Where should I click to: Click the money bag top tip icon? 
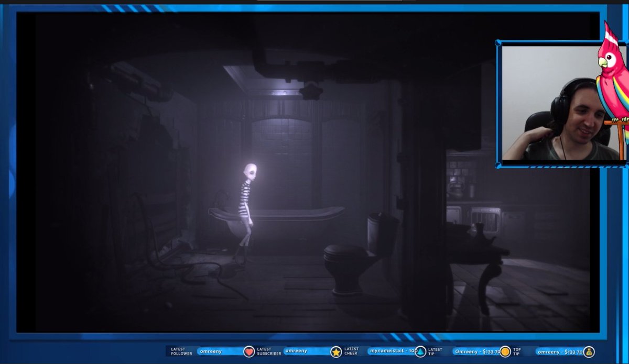click(589, 352)
